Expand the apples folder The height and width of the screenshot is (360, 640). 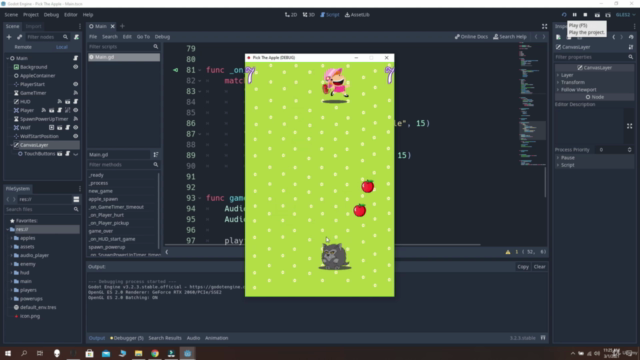point(11,238)
